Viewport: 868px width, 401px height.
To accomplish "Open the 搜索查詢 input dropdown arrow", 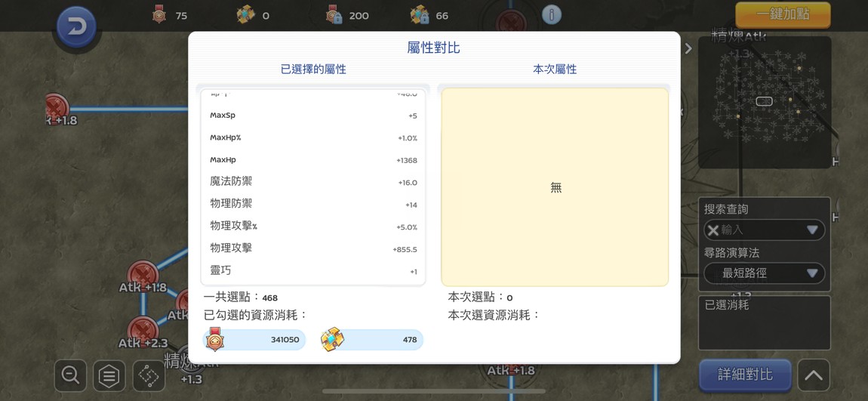I will click(812, 230).
